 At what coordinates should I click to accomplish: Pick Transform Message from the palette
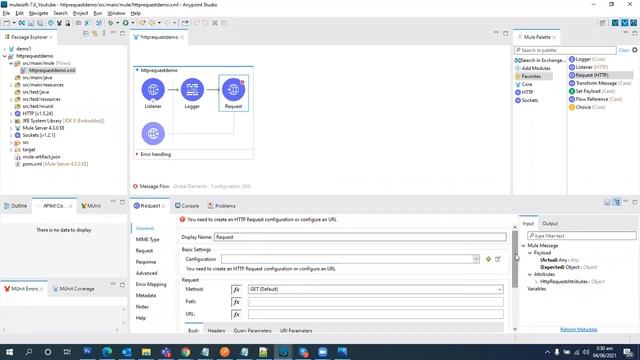click(x=600, y=83)
